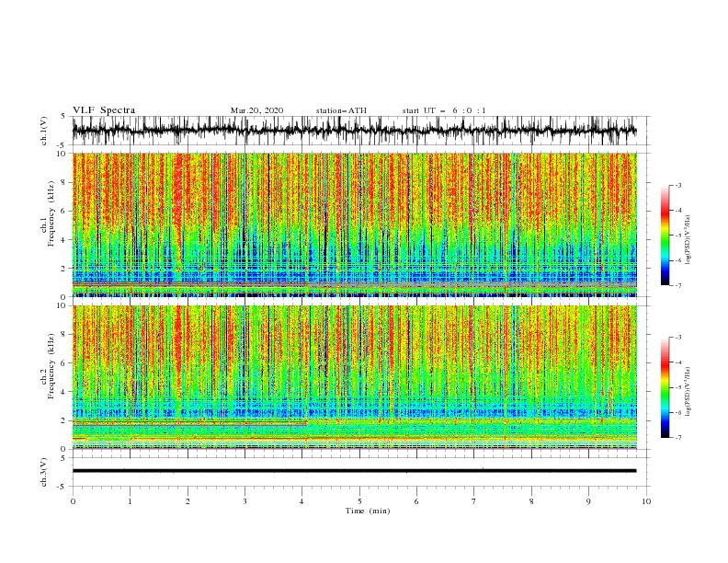Click the ch.3 flat voltage trace
Image resolution: width=728 pixels, height=563 pixels.
click(x=354, y=471)
